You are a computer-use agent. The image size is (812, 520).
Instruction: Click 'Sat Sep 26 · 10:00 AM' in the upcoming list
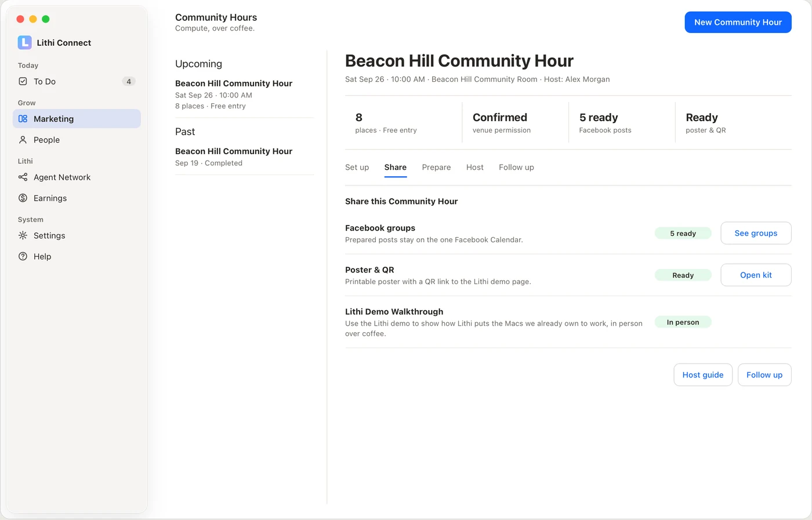click(x=213, y=95)
